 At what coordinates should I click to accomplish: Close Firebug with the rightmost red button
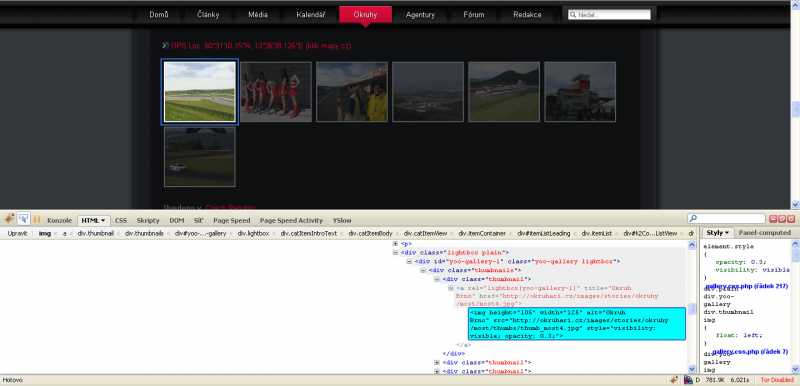coord(791,219)
